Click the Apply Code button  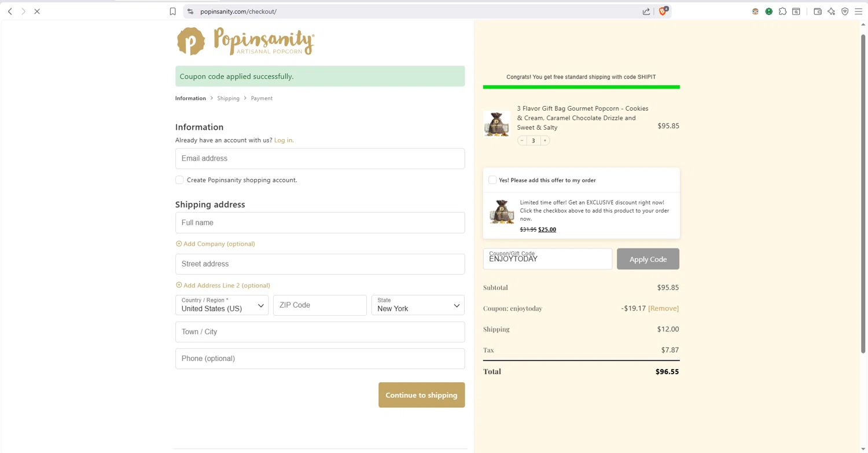(x=648, y=259)
